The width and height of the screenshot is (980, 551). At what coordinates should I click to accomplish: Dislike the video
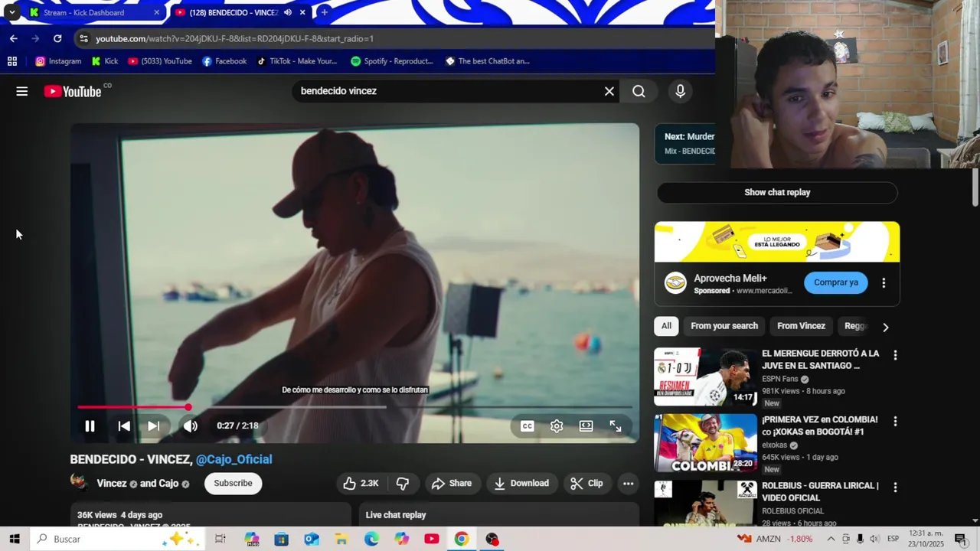402,483
